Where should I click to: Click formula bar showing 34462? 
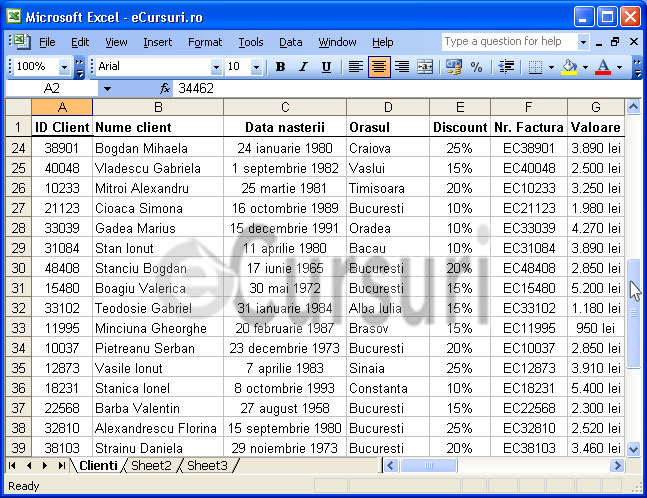(406, 88)
